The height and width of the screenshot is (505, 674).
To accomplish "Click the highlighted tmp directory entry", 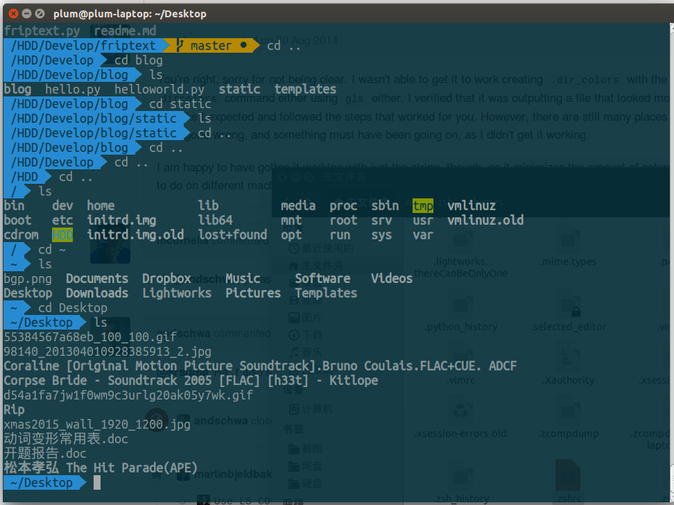I will pos(422,206).
